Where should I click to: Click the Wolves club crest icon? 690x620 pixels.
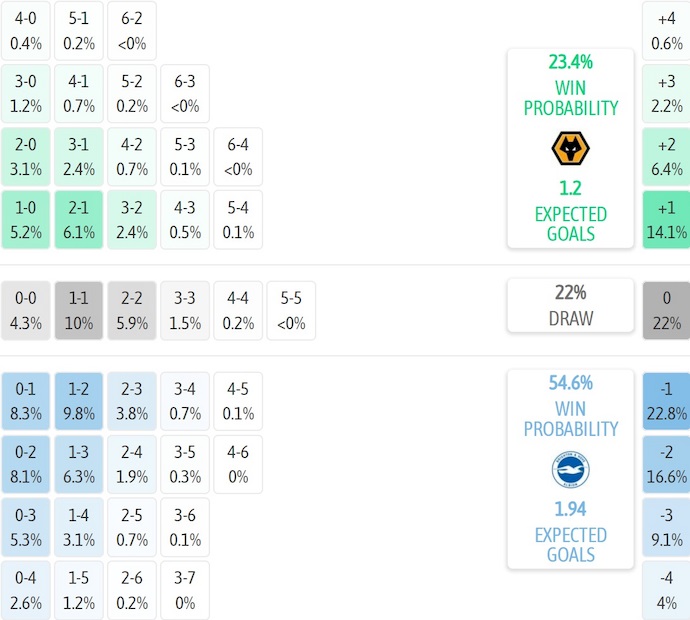click(x=570, y=149)
